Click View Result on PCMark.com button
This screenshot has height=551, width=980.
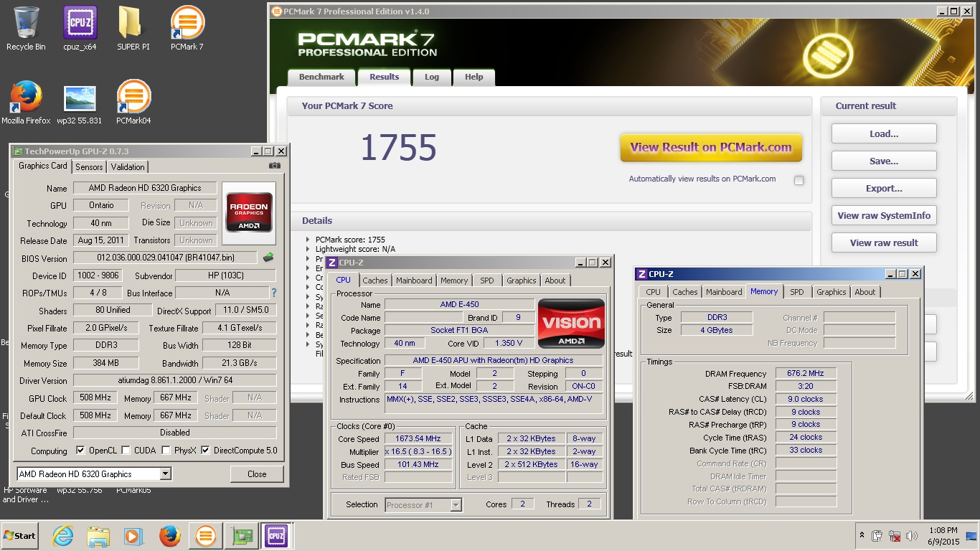tap(711, 147)
